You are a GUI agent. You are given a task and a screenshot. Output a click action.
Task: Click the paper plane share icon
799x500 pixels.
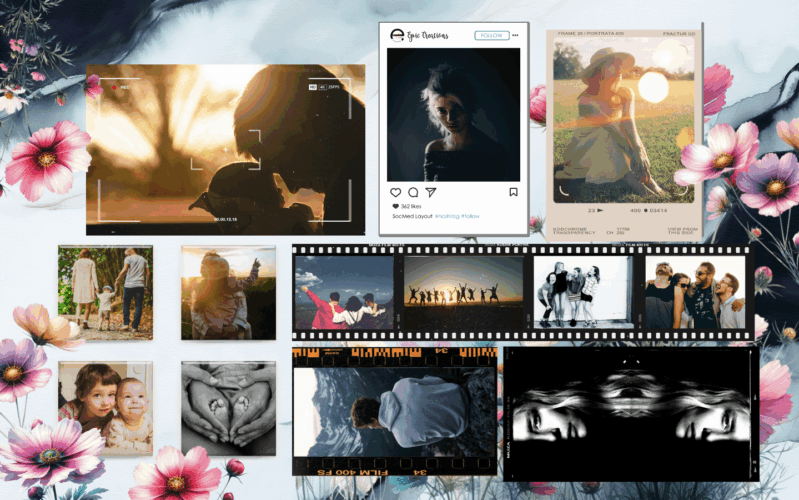coord(431,192)
